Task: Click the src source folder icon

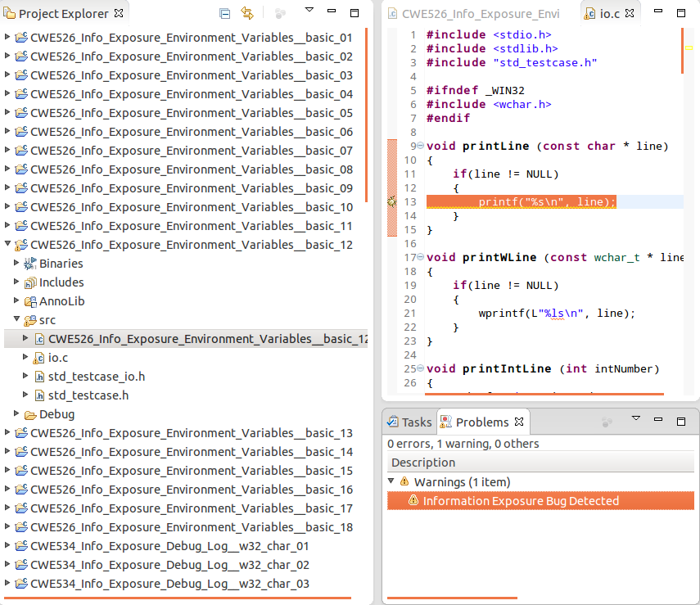Action: tap(30, 320)
